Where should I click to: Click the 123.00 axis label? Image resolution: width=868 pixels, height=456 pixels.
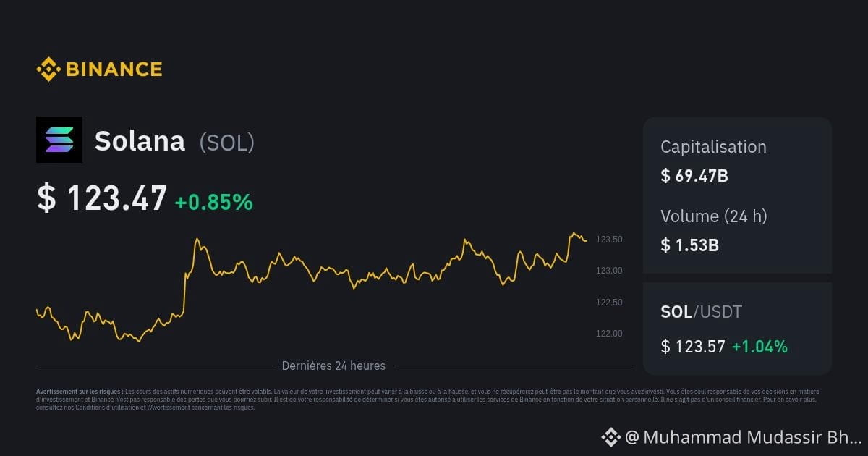pos(609,271)
